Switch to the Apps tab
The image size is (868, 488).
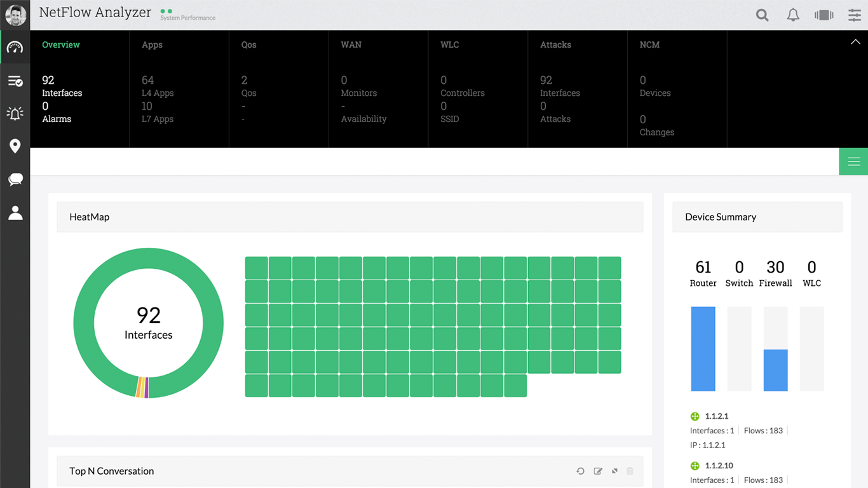click(152, 44)
